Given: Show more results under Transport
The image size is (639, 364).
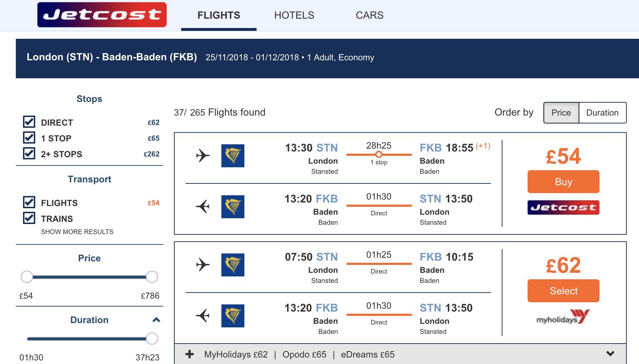Looking at the screenshot, I should [x=77, y=232].
